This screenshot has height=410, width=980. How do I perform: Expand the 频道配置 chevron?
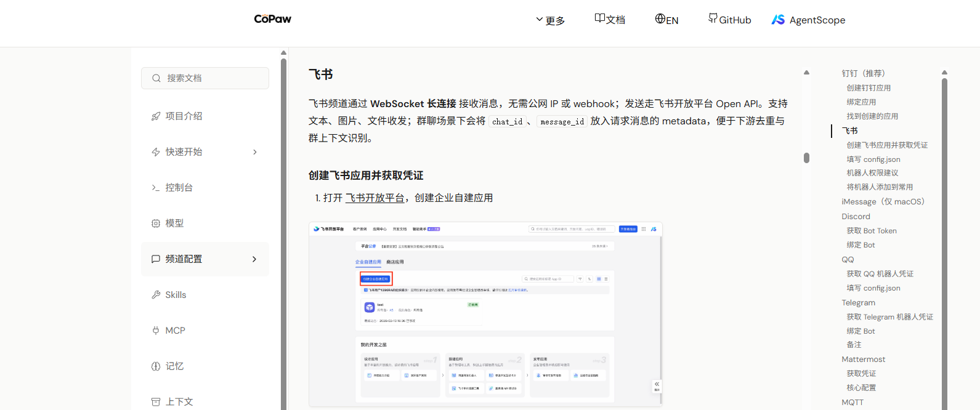[x=255, y=259]
